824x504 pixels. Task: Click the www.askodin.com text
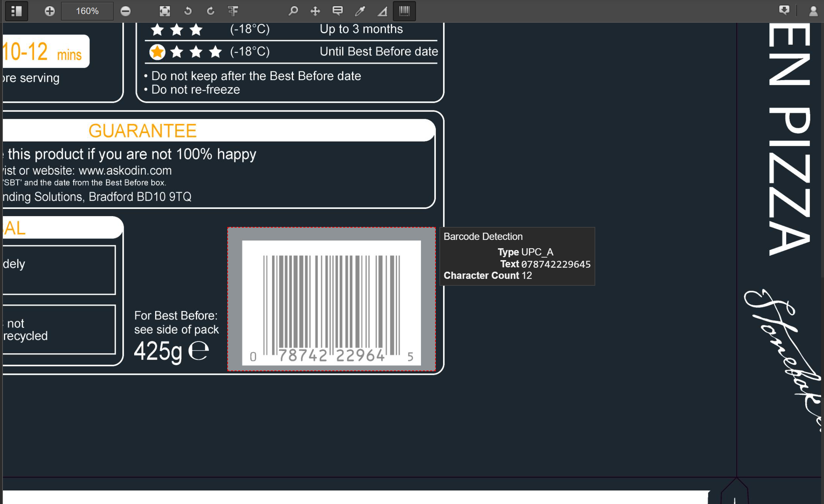125,170
